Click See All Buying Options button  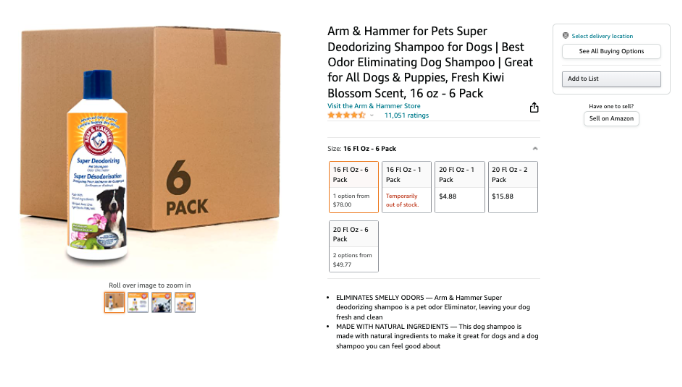(611, 51)
